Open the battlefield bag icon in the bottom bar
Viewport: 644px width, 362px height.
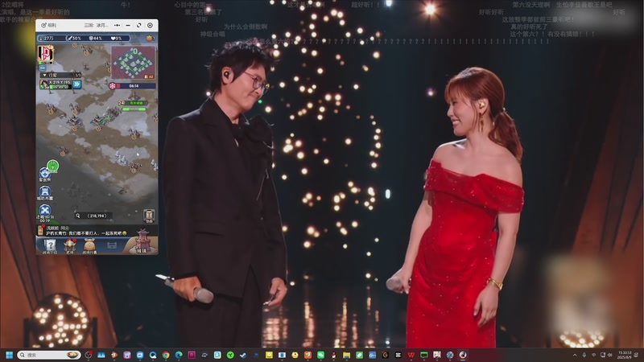(x=89, y=246)
